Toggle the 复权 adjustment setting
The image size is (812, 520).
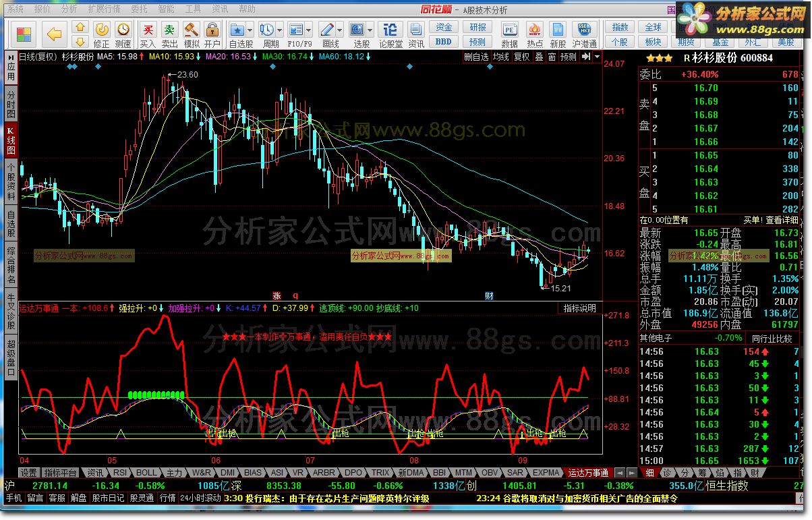pyautogui.click(x=522, y=57)
